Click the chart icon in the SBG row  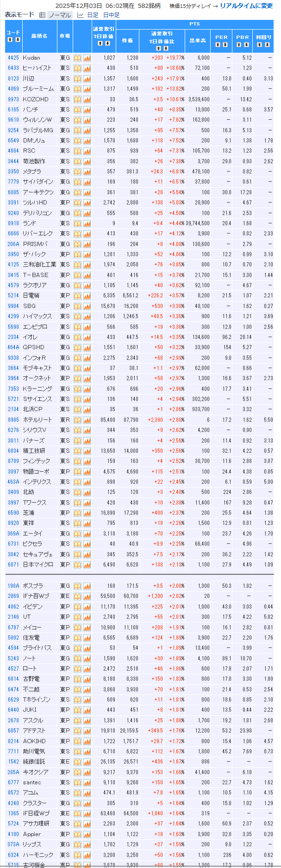87,306
